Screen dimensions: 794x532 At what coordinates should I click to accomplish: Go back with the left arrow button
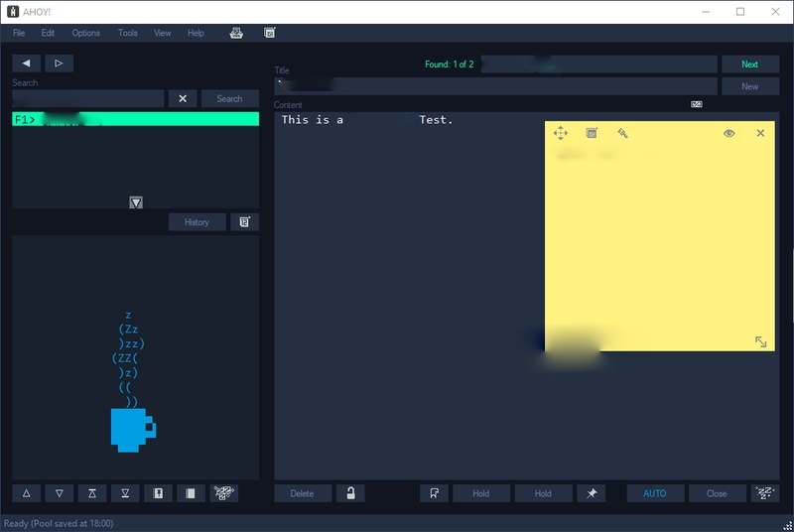(x=27, y=64)
